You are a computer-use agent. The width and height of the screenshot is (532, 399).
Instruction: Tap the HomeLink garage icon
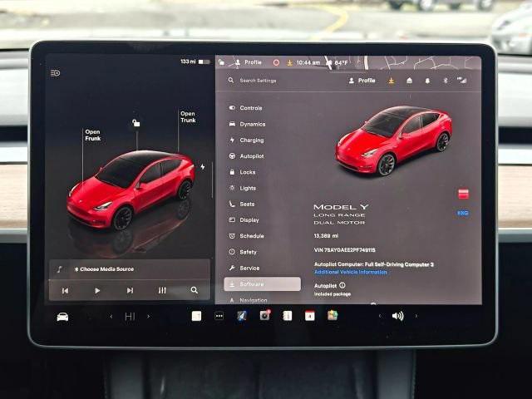coord(410,81)
